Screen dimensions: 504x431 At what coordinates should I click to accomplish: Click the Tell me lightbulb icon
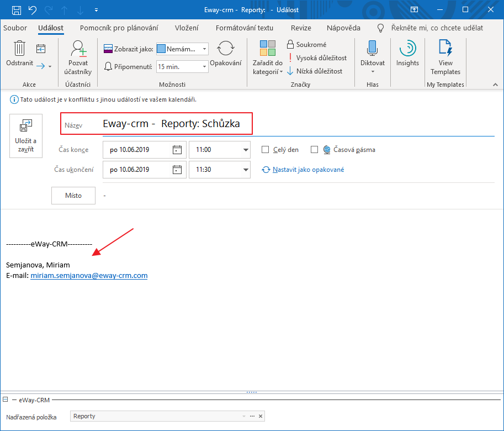pyautogui.click(x=380, y=28)
